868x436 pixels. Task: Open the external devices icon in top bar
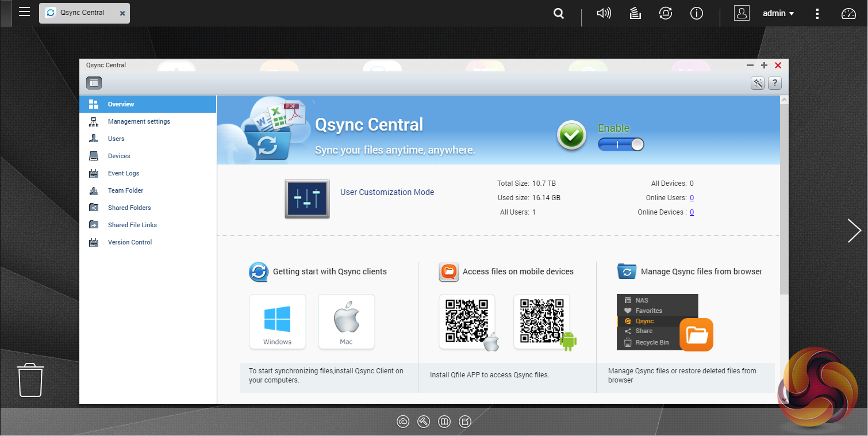coord(666,13)
